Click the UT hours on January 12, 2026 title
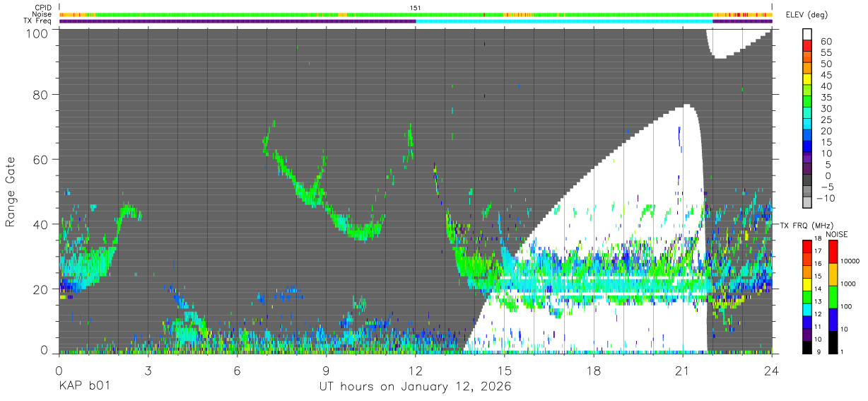This screenshot has height=401, width=868. pyautogui.click(x=415, y=387)
